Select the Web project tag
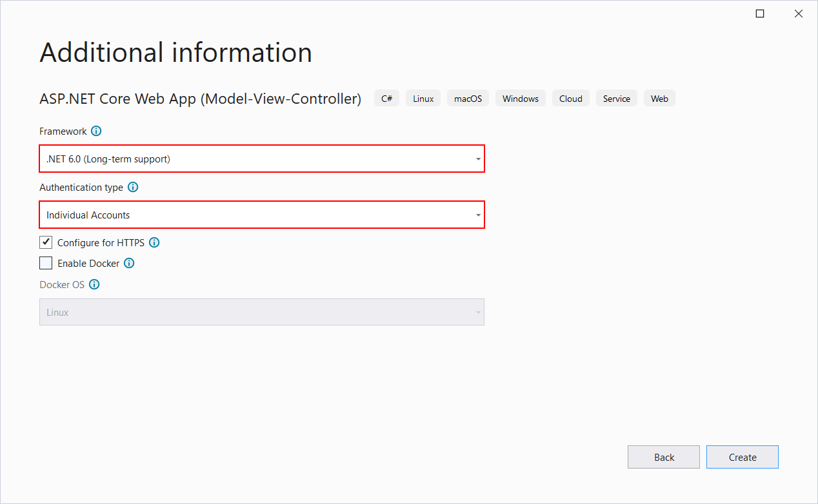 [x=659, y=98]
